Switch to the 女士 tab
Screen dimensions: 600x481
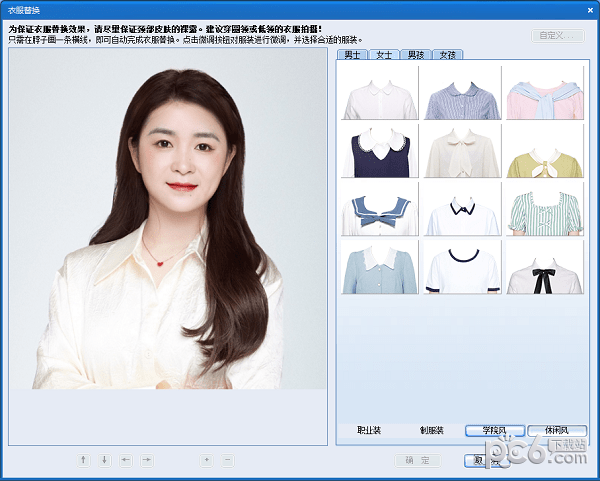click(x=383, y=55)
